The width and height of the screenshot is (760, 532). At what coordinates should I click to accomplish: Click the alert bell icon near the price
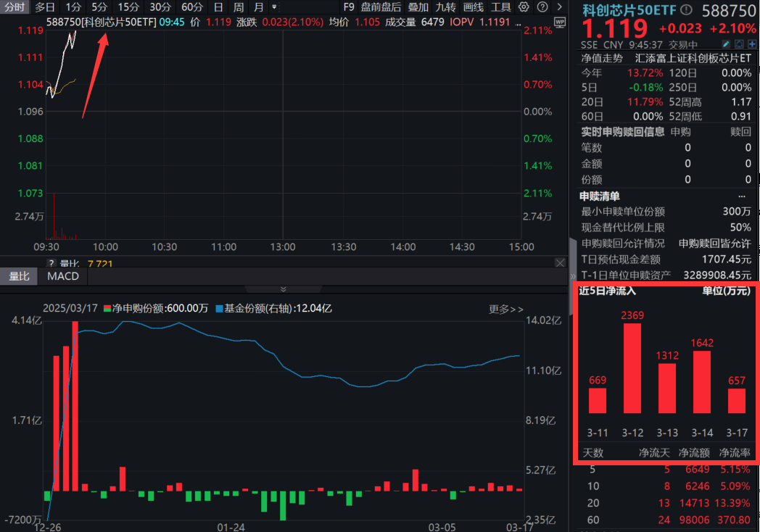tap(738, 43)
